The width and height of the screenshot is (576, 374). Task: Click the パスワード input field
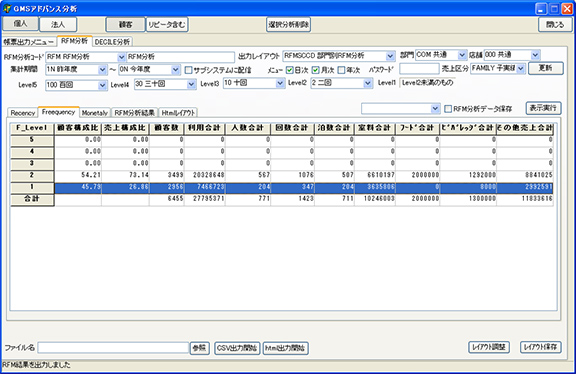pos(419,69)
